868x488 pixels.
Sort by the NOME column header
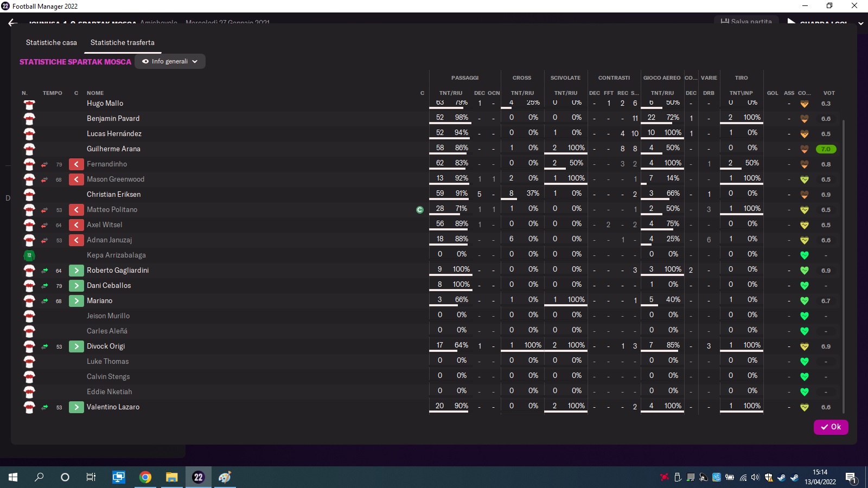click(x=95, y=93)
